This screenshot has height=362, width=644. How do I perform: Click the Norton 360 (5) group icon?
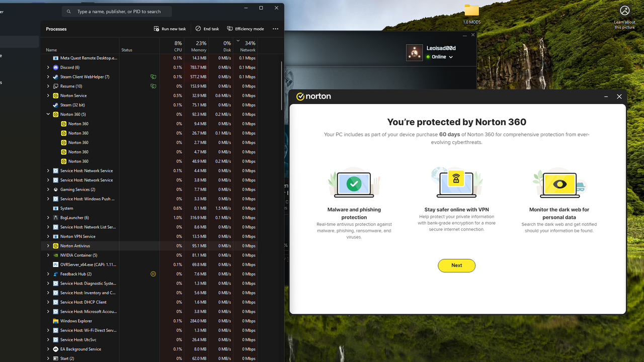pyautogui.click(x=55, y=114)
